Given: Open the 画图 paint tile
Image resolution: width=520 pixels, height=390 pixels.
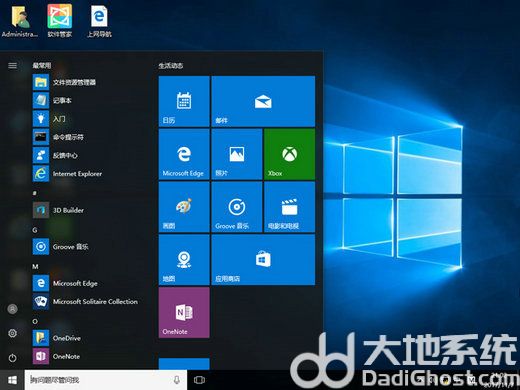Looking at the screenshot, I should click(184, 207).
